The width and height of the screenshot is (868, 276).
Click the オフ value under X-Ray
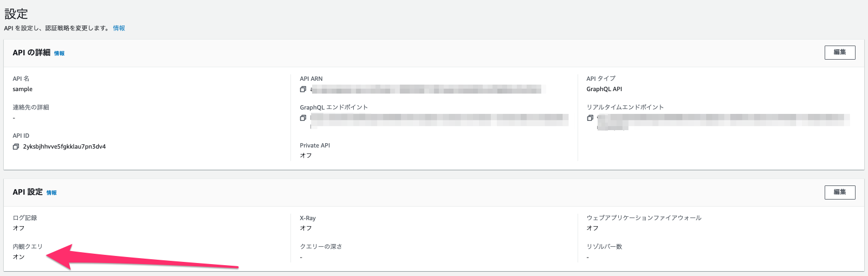click(306, 228)
